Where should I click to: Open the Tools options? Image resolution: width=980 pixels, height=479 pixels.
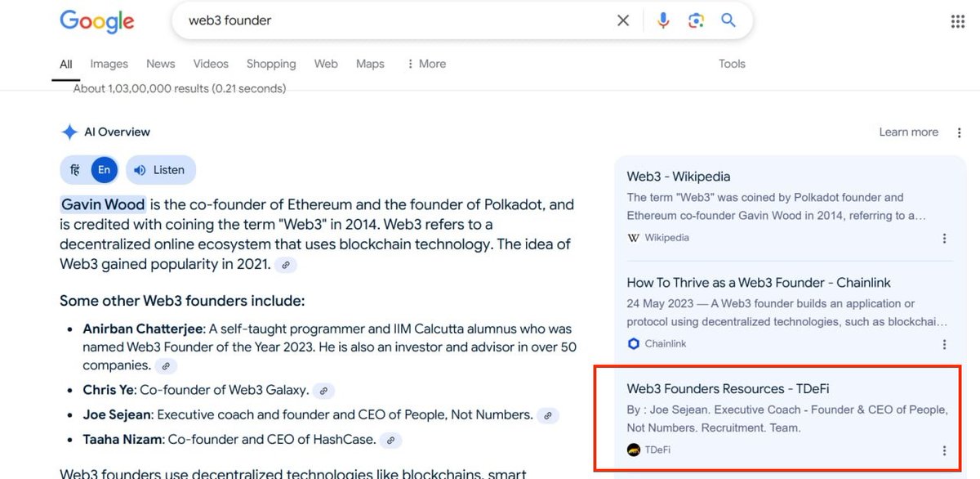click(x=732, y=64)
